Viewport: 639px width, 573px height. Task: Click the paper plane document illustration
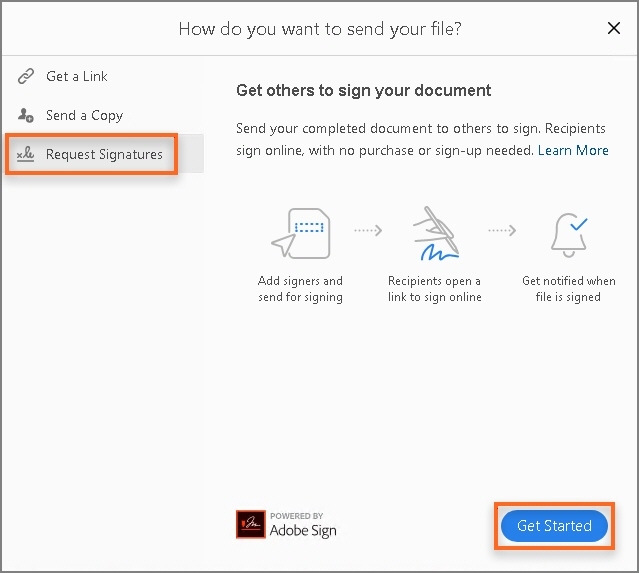[299, 232]
